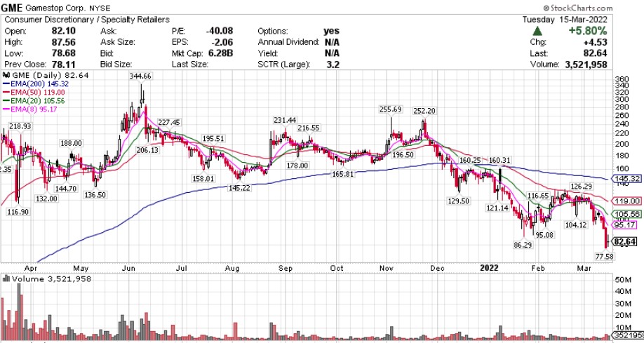
Task: Click the candlestick icon before GME (Daily)
Action: point(6,76)
